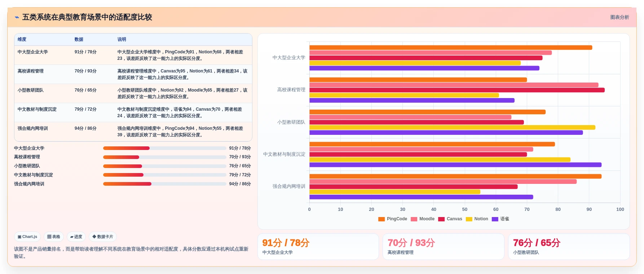Click the 强合规内网培训 progress bar
The image size is (644, 274).
click(164, 184)
